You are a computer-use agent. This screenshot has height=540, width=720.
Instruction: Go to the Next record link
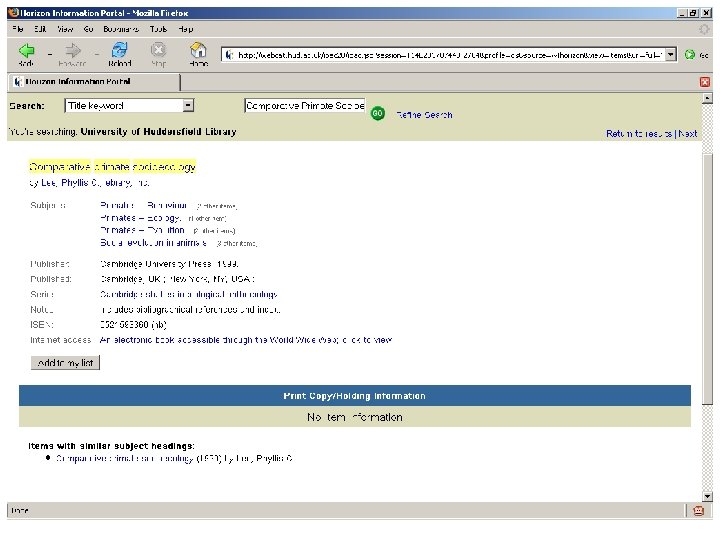coord(687,134)
